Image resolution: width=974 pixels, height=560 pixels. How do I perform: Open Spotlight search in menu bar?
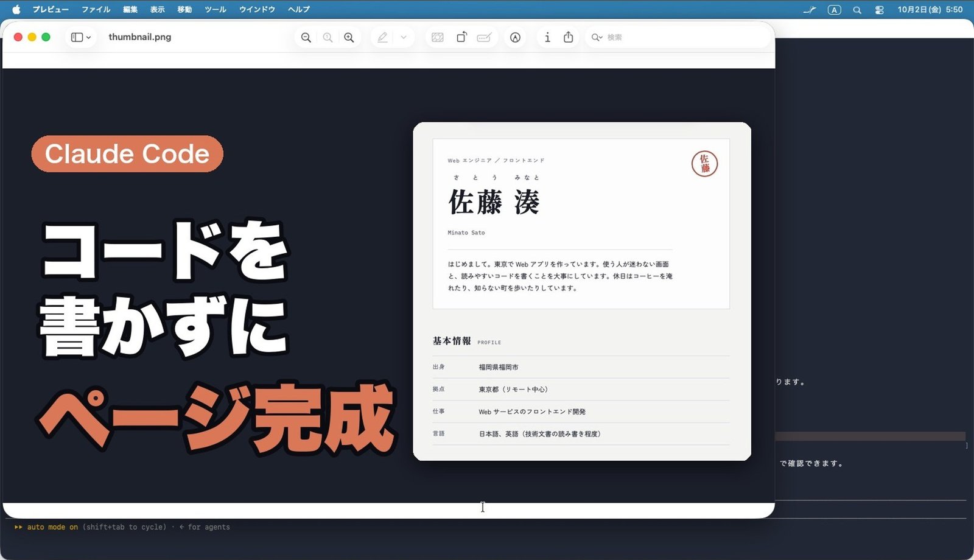tap(857, 10)
